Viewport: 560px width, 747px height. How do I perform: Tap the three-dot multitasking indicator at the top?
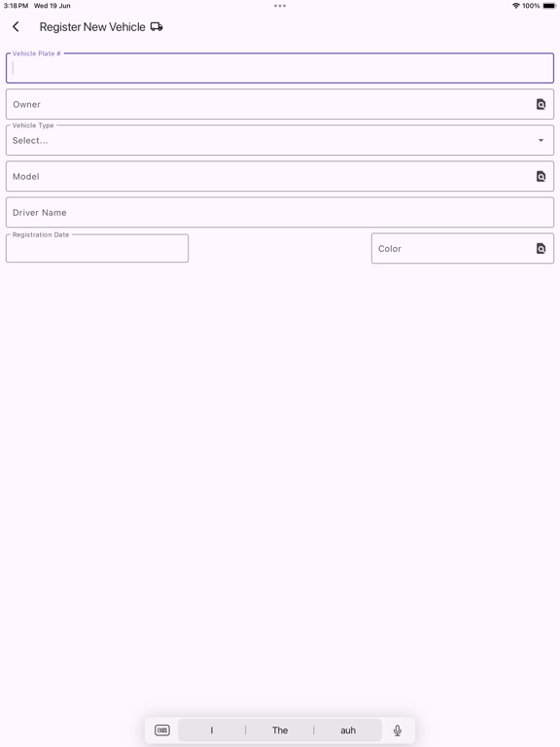pyautogui.click(x=280, y=6)
